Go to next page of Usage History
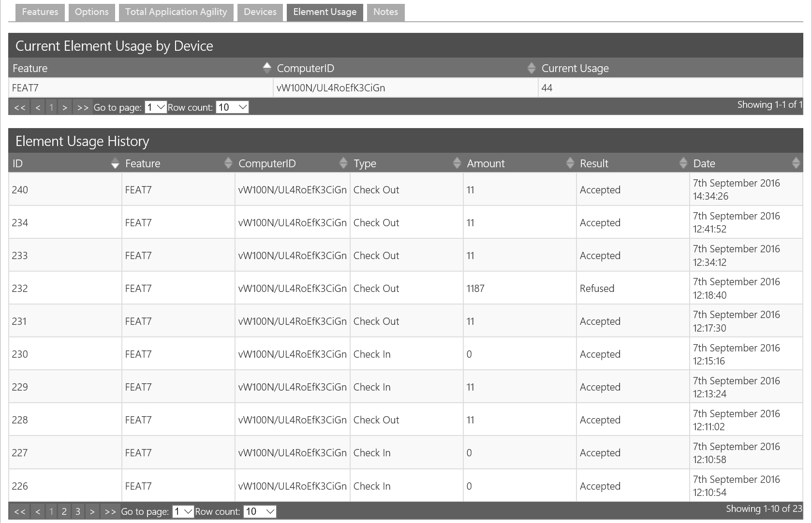 tap(92, 511)
